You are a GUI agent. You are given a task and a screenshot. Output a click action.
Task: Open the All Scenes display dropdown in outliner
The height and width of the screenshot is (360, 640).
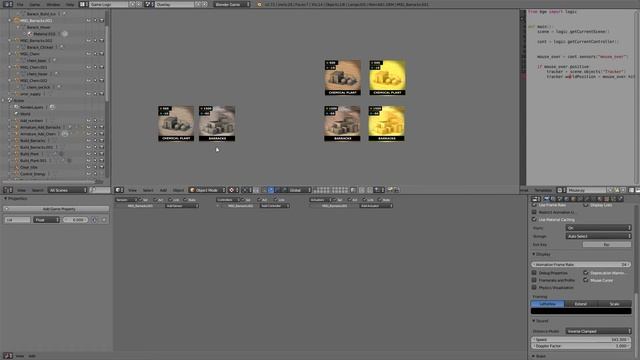[x=68, y=190]
